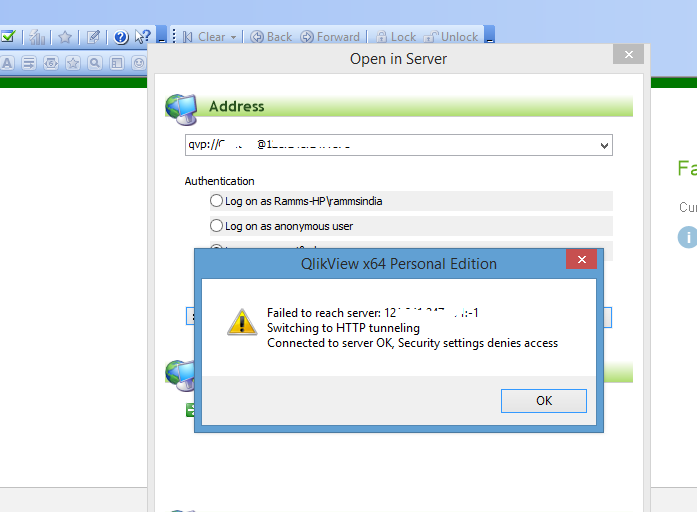This screenshot has height=512, width=697.
Task: Expand the server address dropdown
Action: pos(603,146)
